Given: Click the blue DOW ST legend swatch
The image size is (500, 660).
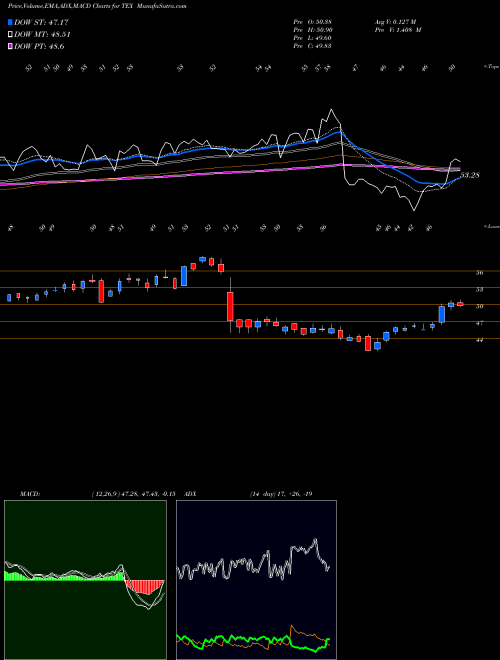Looking at the screenshot, I should tap(10, 22).
